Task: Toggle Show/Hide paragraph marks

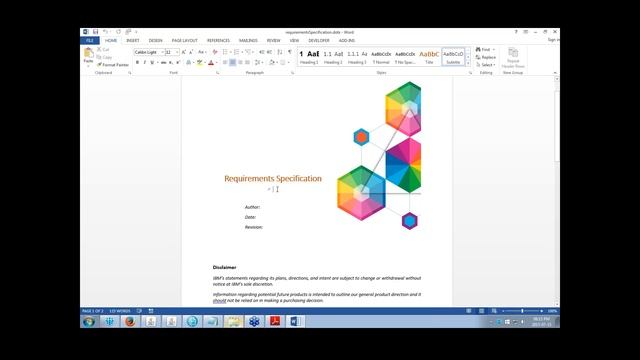Action: click(290, 52)
